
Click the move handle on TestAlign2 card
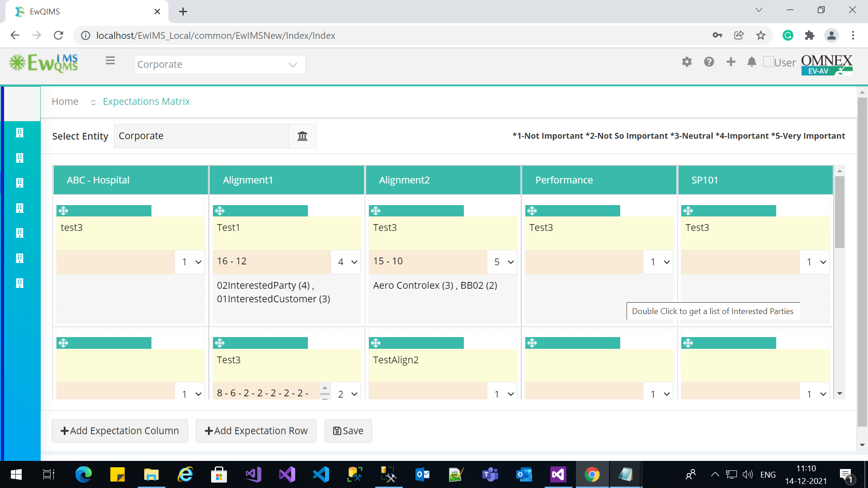point(376,343)
